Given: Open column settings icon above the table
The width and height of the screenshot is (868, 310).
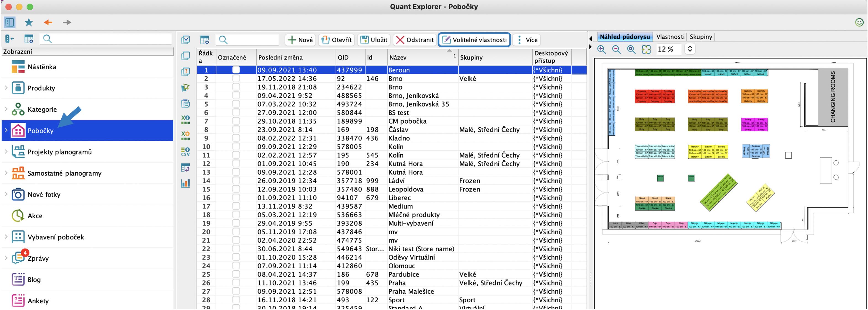Looking at the screenshot, I should point(205,40).
